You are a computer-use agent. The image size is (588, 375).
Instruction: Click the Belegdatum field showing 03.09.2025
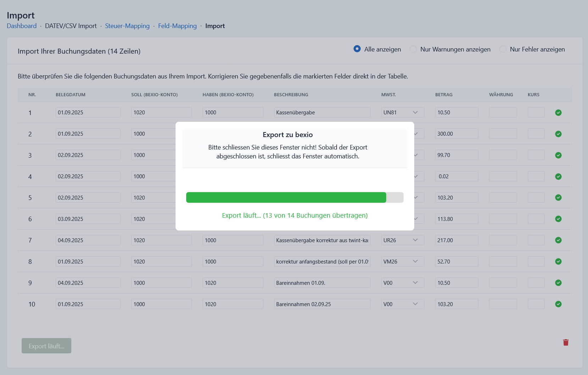click(x=88, y=219)
